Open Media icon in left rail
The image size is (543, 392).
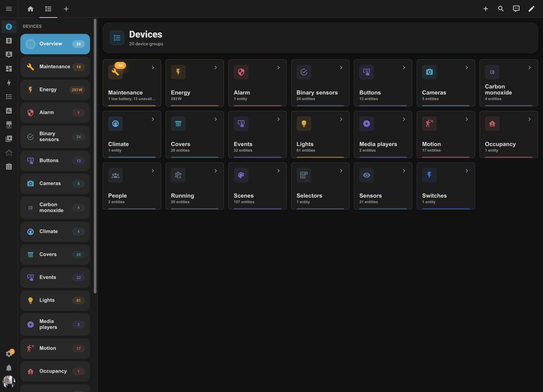click(x=9, y=139)
